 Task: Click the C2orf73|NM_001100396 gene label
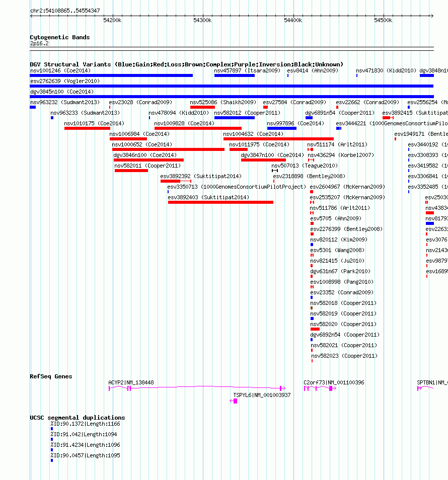click(334, 382)
